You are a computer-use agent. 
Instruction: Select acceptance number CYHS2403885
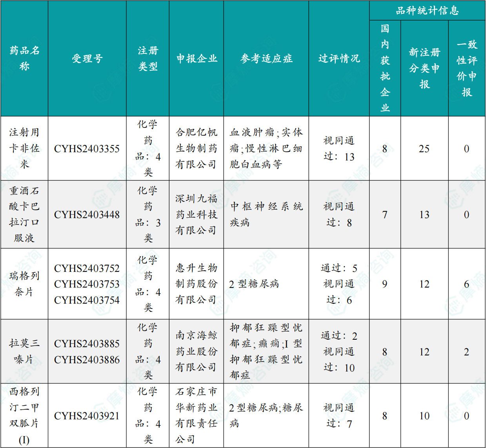pyautogui.click(x=87, y=344)
